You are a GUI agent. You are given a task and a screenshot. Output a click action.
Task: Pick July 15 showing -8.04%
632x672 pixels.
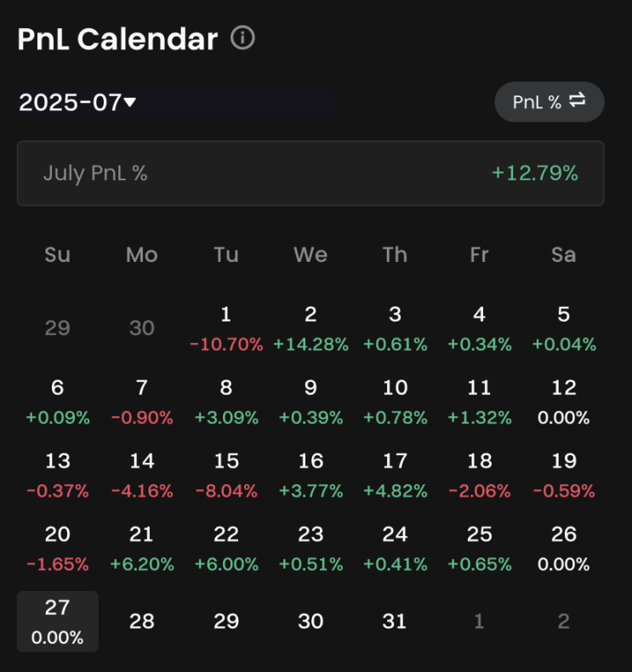(225, 475)
